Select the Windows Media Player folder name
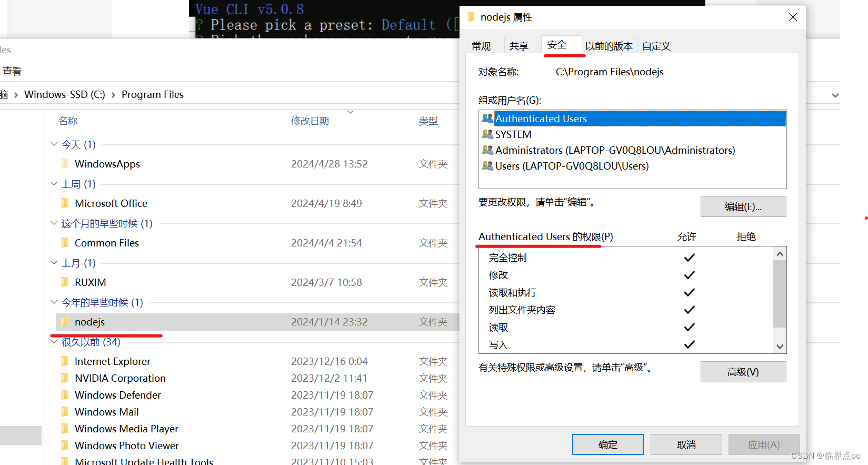The height and width of the screenshot is (465, 868). (x=126, y=429)
